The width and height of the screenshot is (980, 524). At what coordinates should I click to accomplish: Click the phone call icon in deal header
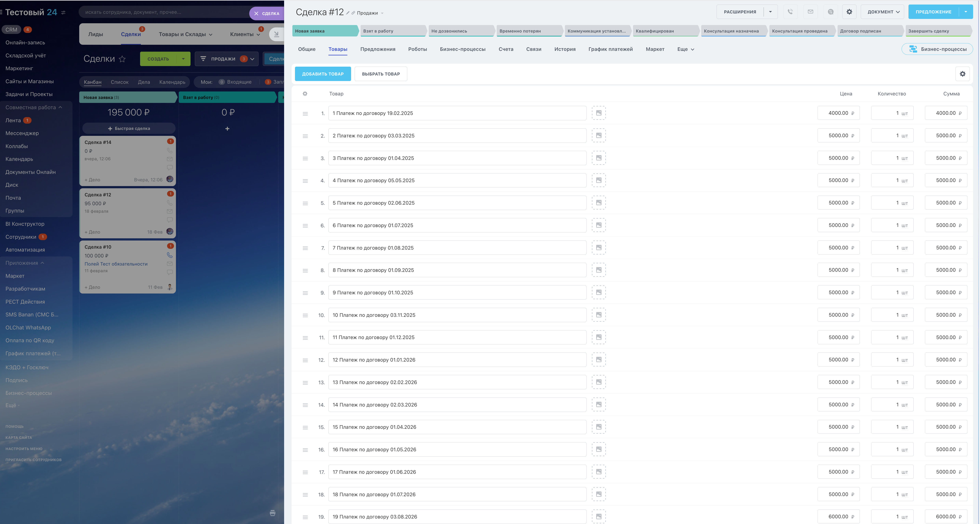(790, 12)
